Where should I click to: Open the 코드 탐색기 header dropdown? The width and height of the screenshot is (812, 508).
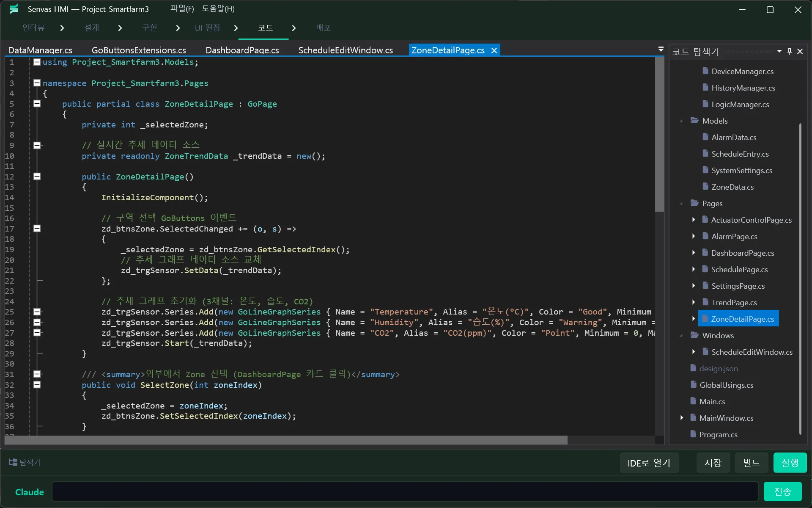point(779,51)
